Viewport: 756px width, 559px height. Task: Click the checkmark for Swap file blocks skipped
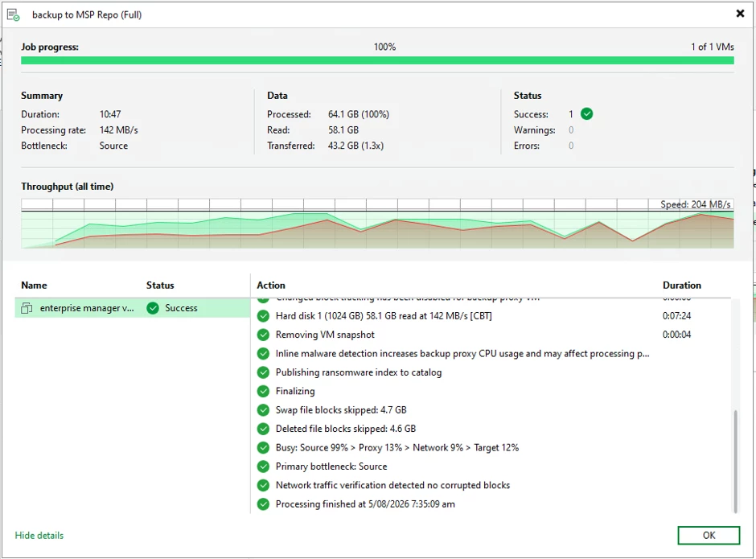coord(263,410)
